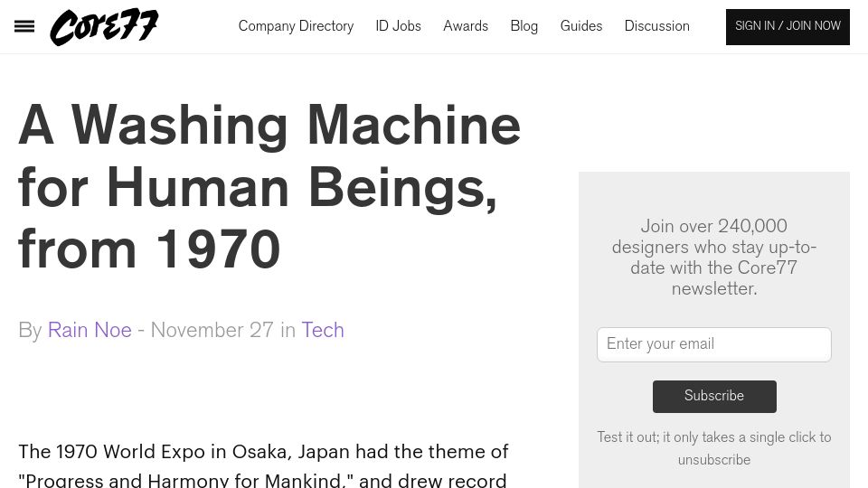Image resolution: width=868 pixels, height=488 pixels.
Task: Focus the Enter your email field
Action: tap(714, 344)
